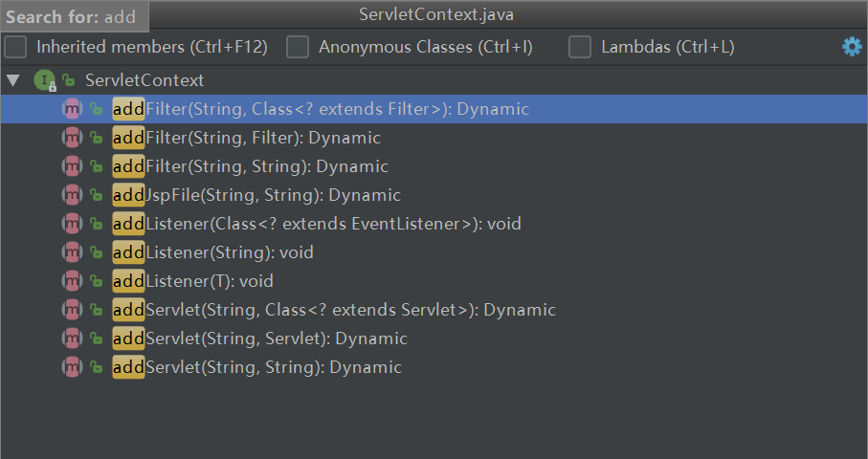Select addFilter(String, String) method
Screen dimensions: 868x459
tap(251, 166)
